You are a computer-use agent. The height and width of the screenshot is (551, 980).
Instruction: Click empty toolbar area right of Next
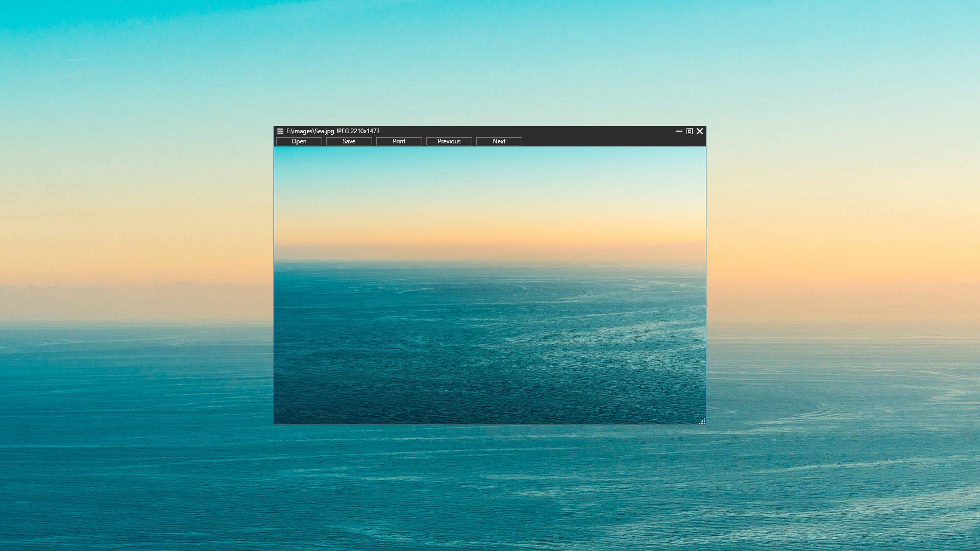tap(612, 141)
